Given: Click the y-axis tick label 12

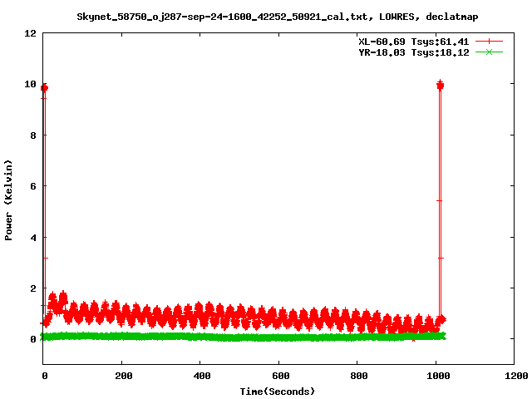Looking at the screenshot, I should pyautogui.click(x=30, y=33).
